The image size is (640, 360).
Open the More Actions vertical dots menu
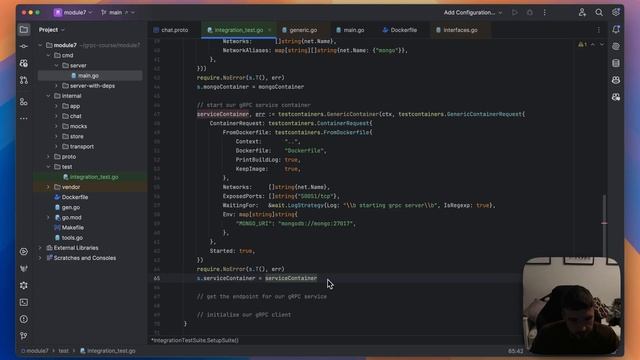[544, 13]
